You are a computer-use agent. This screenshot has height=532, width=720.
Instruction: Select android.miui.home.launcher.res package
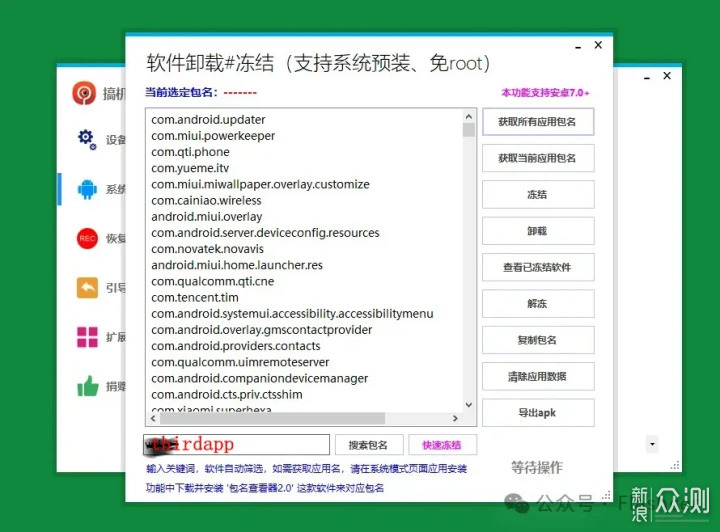tap(237, 265)
